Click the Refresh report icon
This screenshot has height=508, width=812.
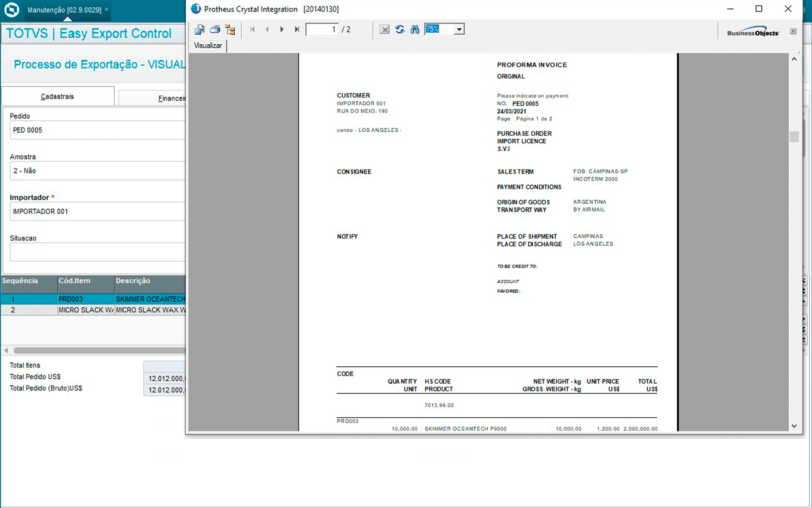point(400,29)
